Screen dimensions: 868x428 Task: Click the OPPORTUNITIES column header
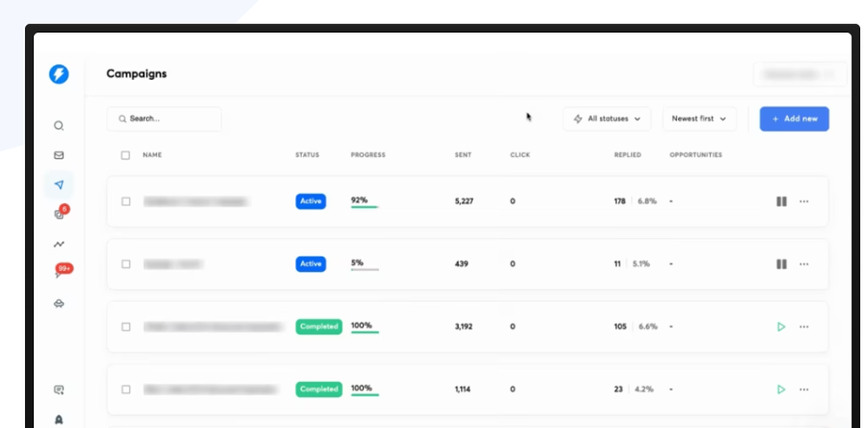click(x=696, y=155)
